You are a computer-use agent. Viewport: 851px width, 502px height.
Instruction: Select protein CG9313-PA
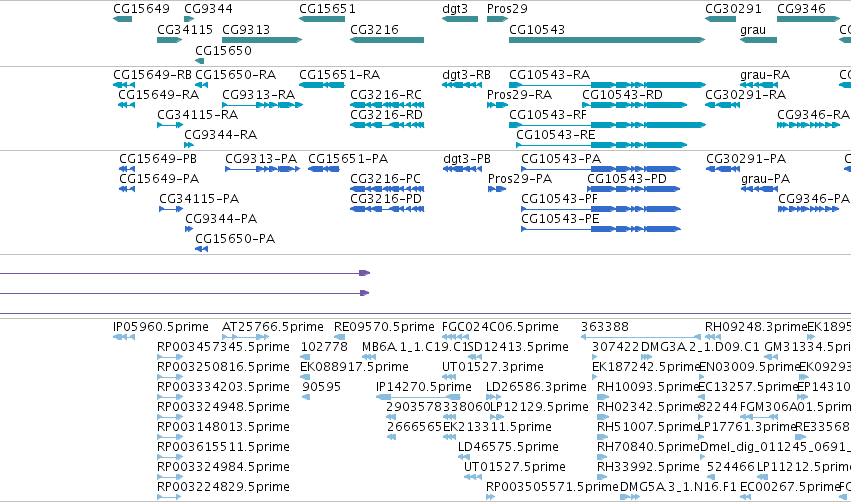[261, 159]
